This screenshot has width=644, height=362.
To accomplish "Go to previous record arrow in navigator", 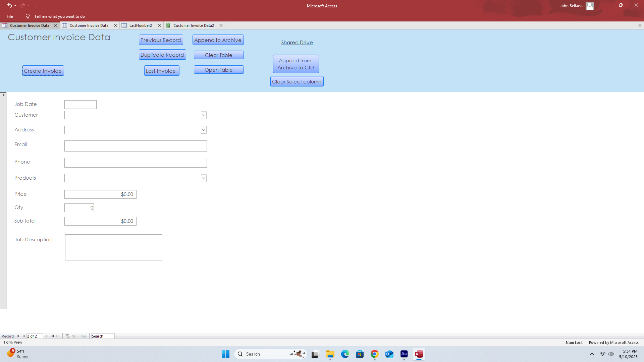I will coord(24,336).
